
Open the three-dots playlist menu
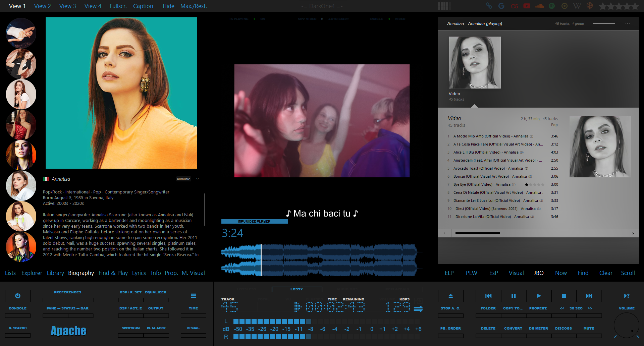[628, 24]
